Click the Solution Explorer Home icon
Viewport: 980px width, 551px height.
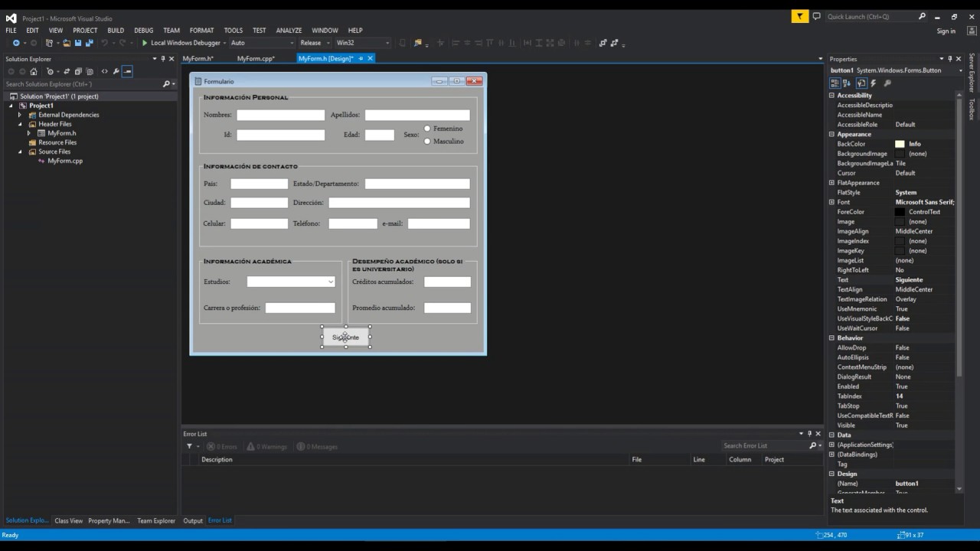pos(34,71)
